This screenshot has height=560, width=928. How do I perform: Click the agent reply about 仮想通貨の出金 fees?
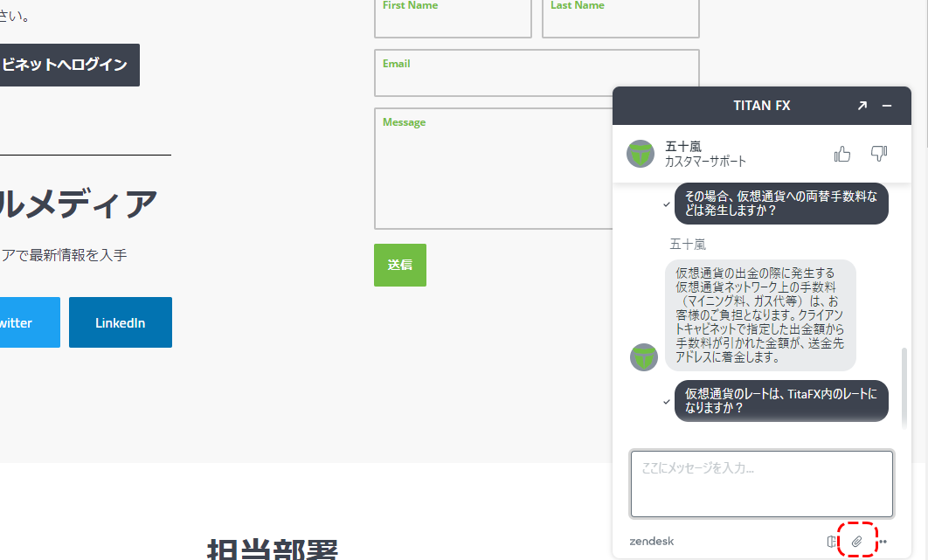[x=760, y=315]
